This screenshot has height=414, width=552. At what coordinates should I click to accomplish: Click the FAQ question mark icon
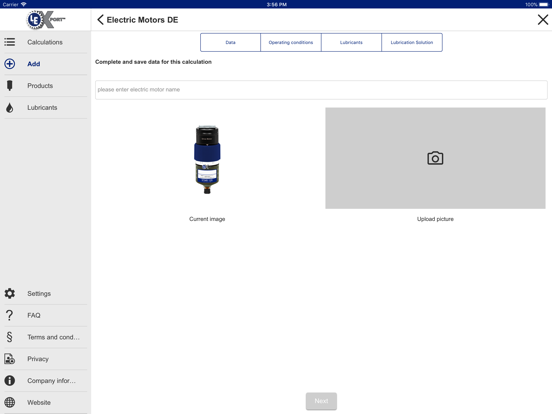click(x=10, y=315)
